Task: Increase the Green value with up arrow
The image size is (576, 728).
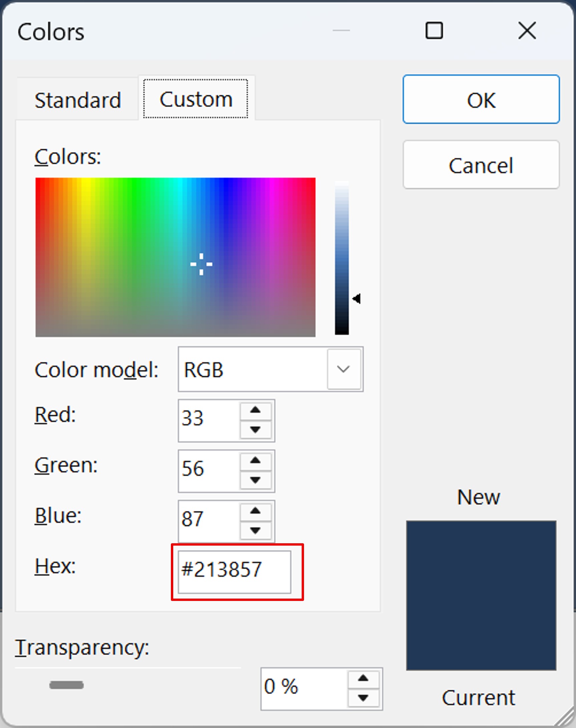Action: tap(255, 461)
